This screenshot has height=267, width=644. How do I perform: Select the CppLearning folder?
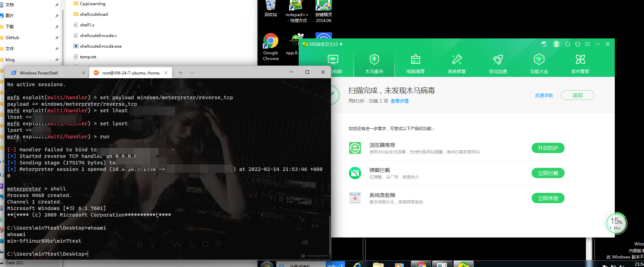pos(89,3)
